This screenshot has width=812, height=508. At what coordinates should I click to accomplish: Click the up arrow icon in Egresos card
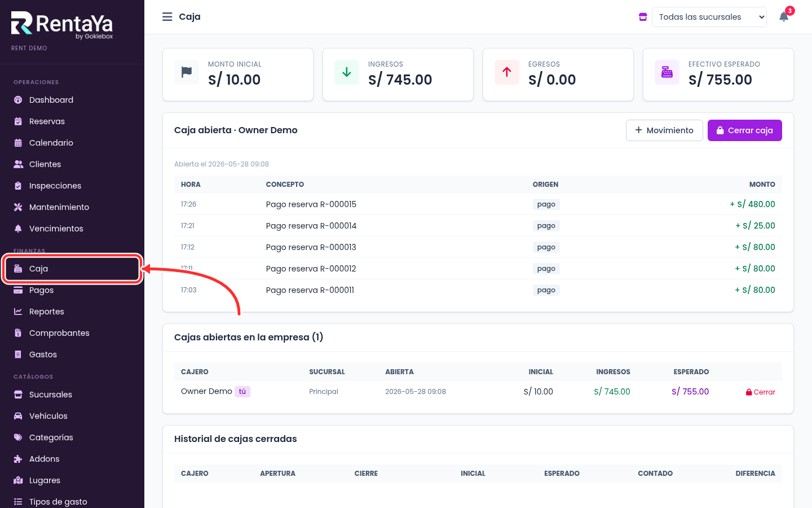tap(507, 72)
